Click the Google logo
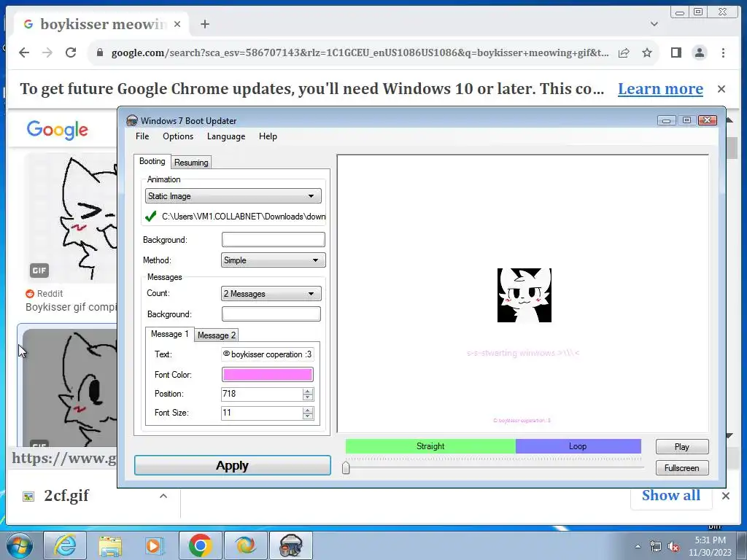This screenshot has height=560, width=747. (57, 130)
